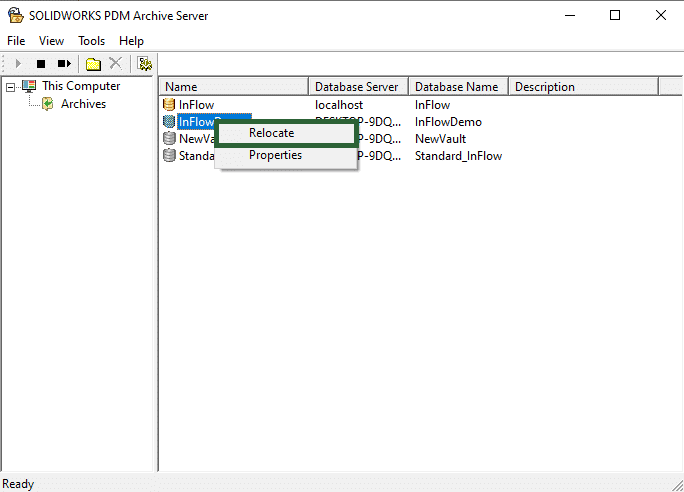Click the Restart service toolbar icon

pyautogui.click(x=64, y=64)
